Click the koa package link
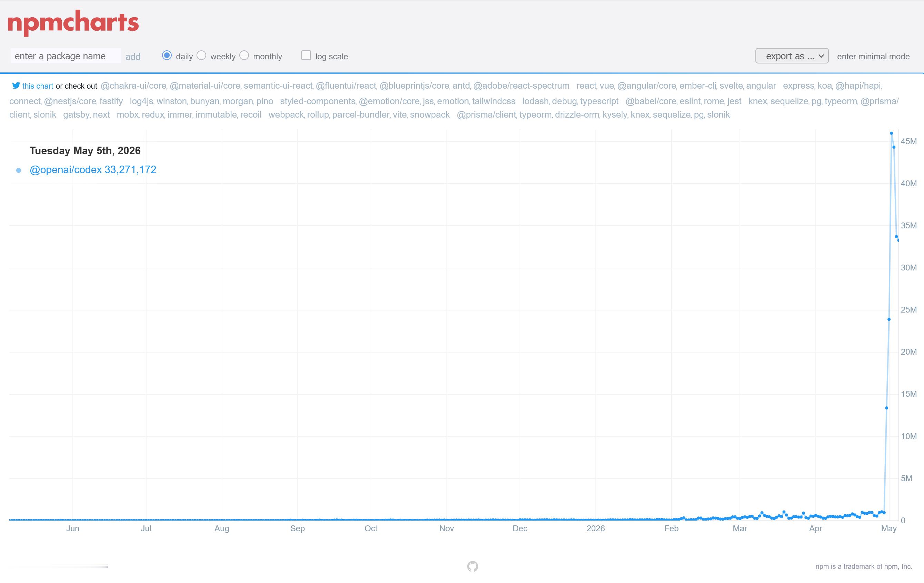This screenshot has width=924, height=583. 824,86
